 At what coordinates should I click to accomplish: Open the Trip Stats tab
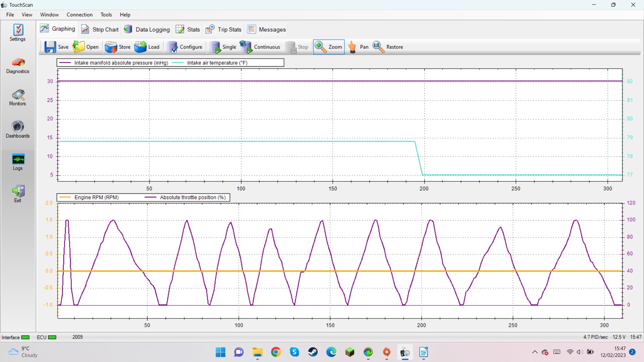(223, 29)
